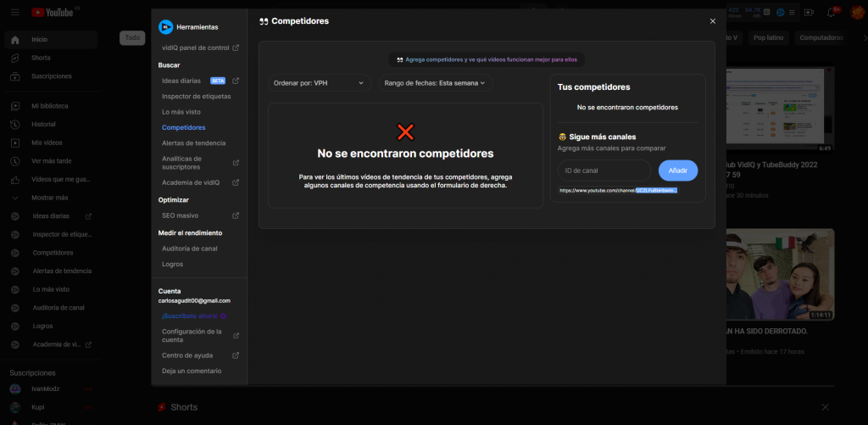Click external link icon beside Centro de ayuda
The image size is (868, 425).
(x=236, y=355)
